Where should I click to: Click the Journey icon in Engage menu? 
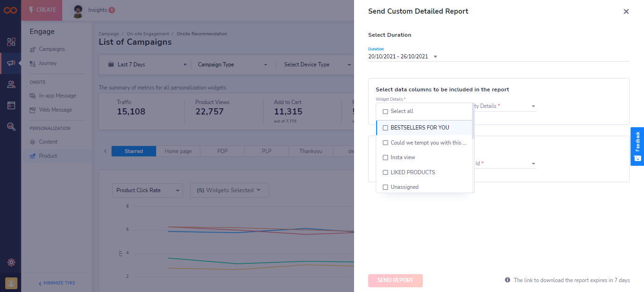pyautogui.click(x=33, y=64)
